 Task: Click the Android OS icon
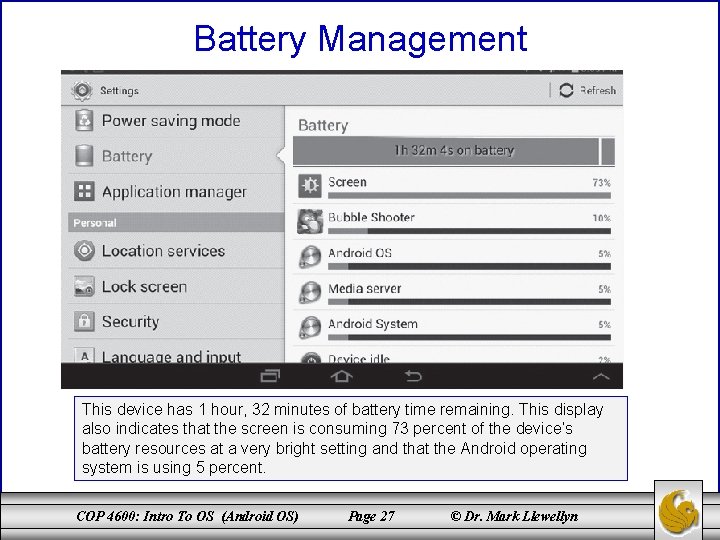(x=310, y=257)
